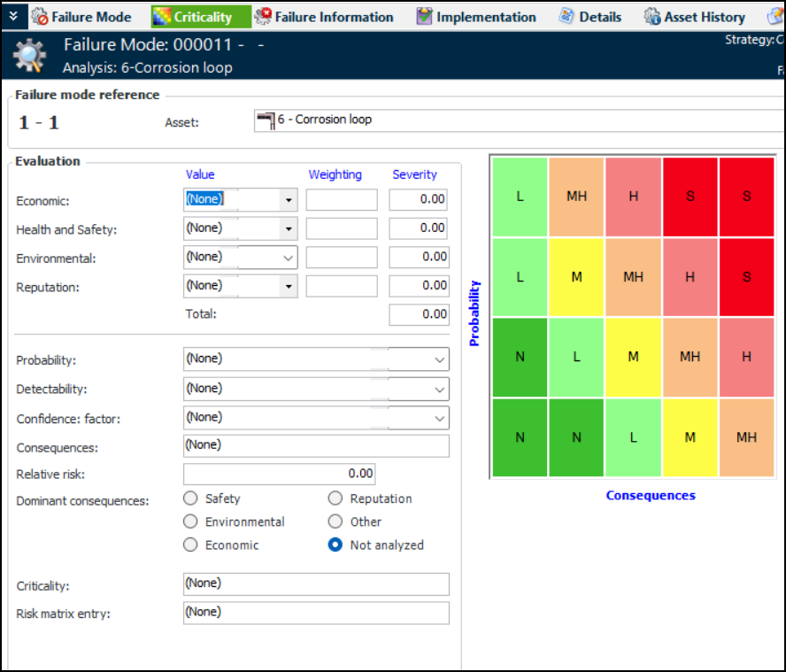The height and width of the screenshot is (672, 786).
Task: Click the Weighting column header
Action: pos(335,174)
